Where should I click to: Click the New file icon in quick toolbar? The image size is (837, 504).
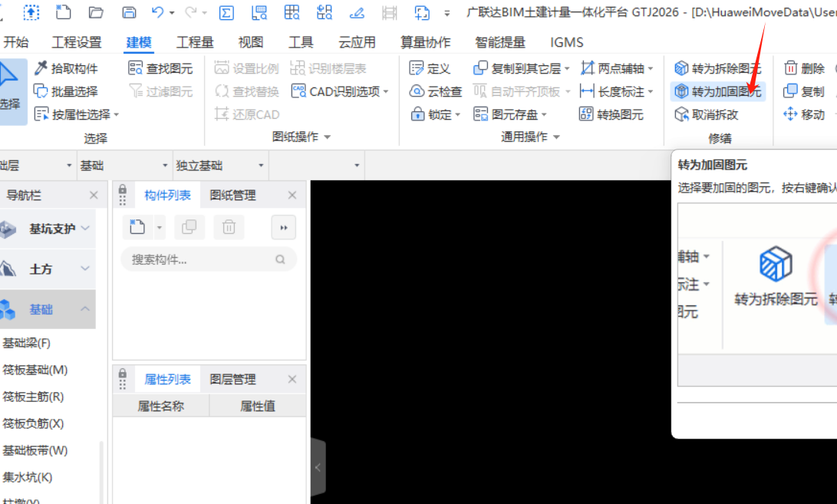(63, 12)
